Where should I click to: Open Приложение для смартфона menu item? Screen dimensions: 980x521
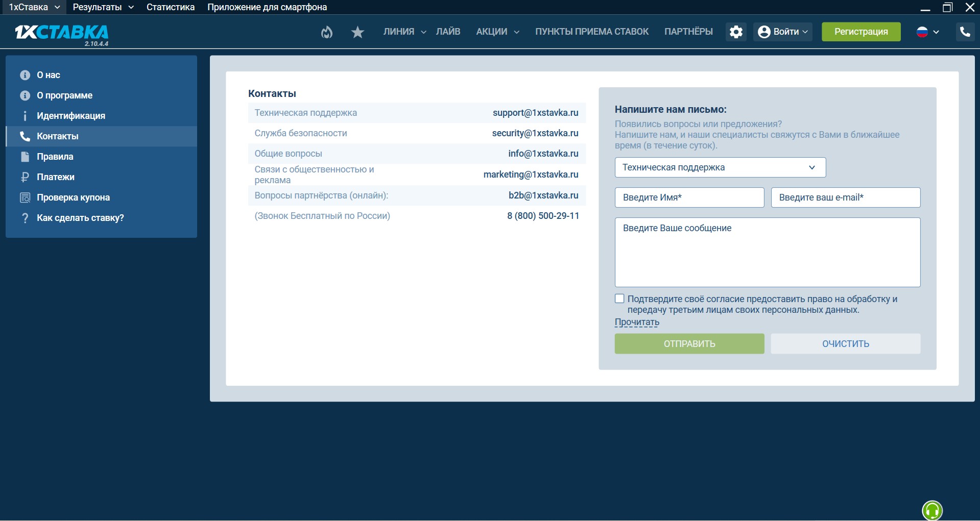click(x=267, y=7)
